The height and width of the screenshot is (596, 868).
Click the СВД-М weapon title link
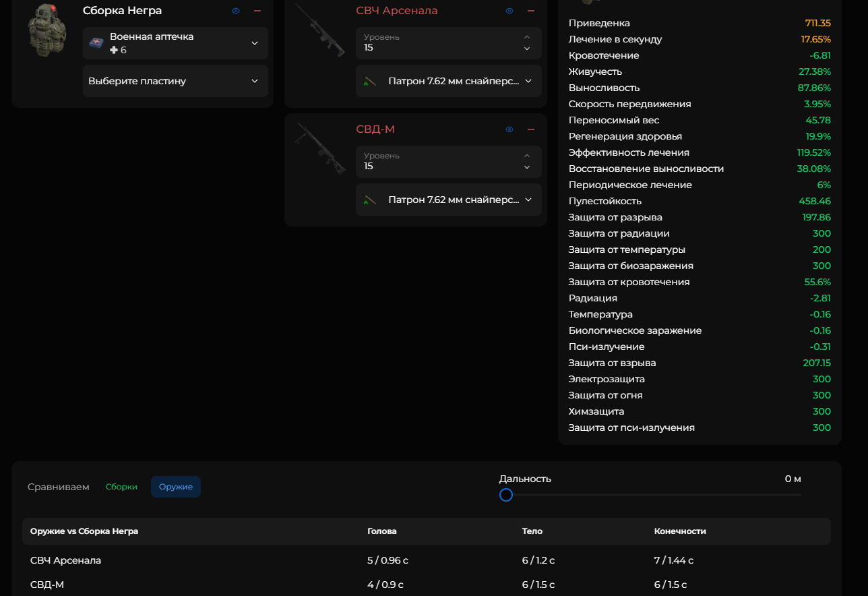coord(375,129)
